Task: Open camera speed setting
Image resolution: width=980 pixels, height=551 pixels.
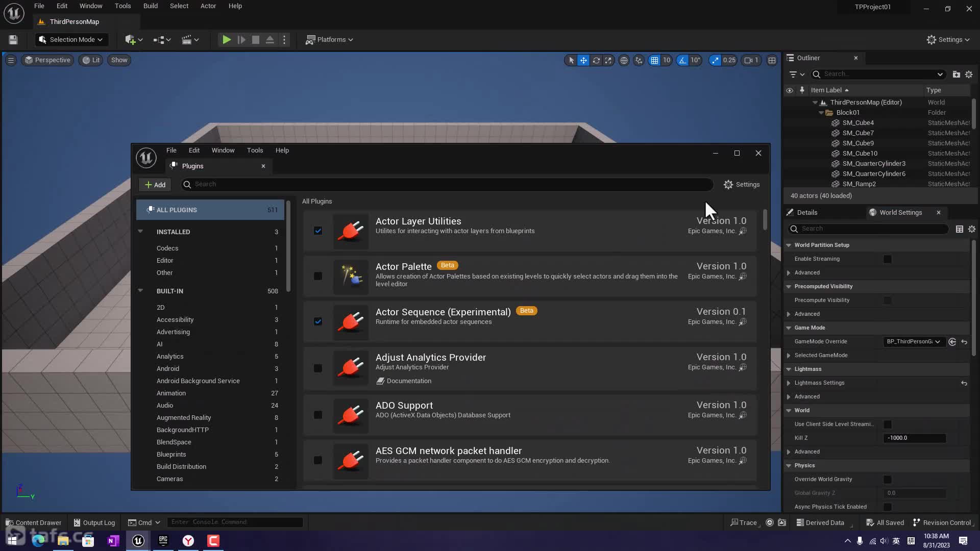Action: tap(751, 60)
